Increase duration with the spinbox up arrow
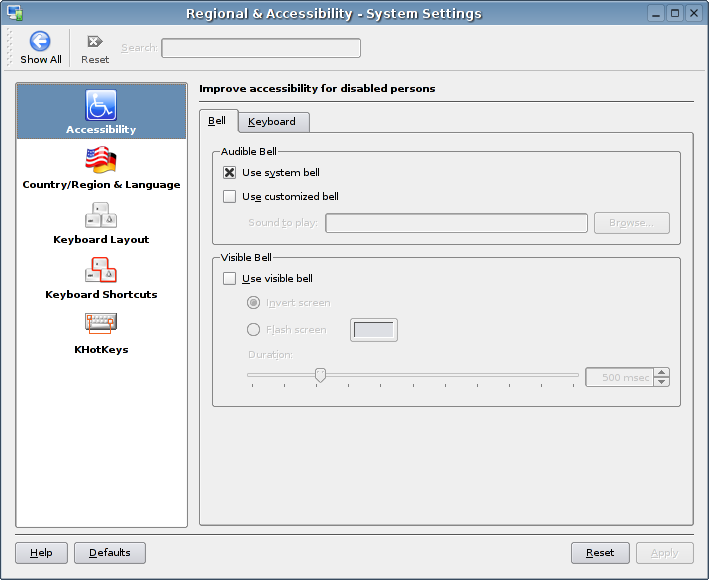The height and width of the screenshot is (580, 709). (x=662, y=373)
